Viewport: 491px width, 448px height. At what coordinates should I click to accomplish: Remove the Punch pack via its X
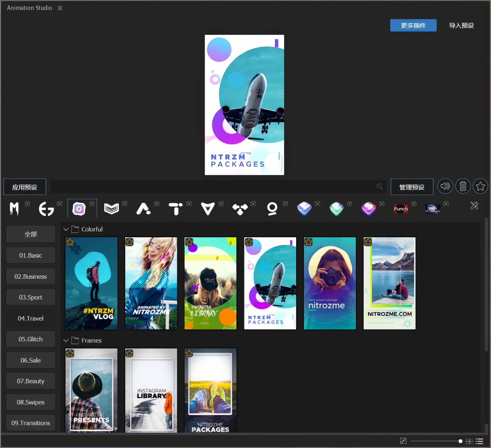[x=414, y=204]
